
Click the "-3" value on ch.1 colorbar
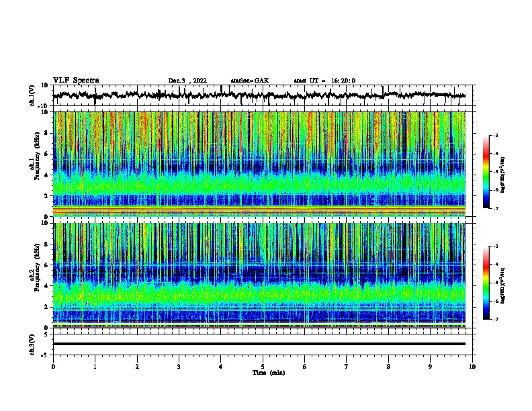495,136
